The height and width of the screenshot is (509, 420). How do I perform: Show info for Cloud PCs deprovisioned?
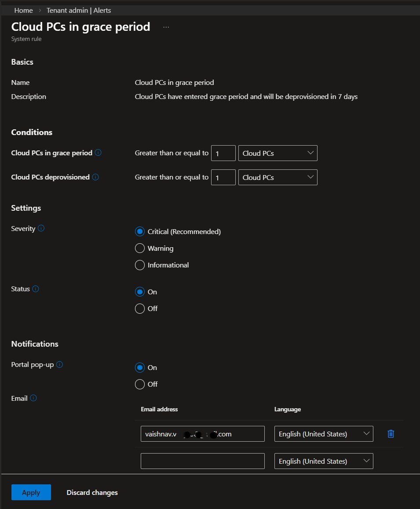(x=95, y=177)
